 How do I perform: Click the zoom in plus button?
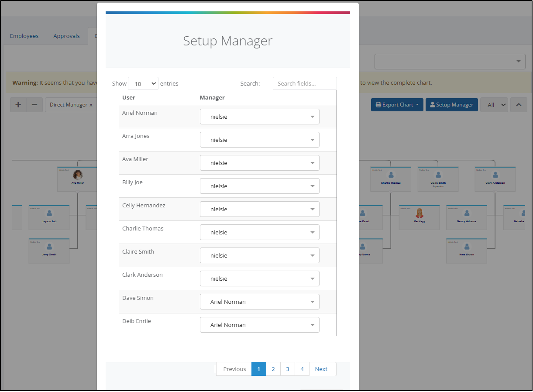click(x=18, y=105)
